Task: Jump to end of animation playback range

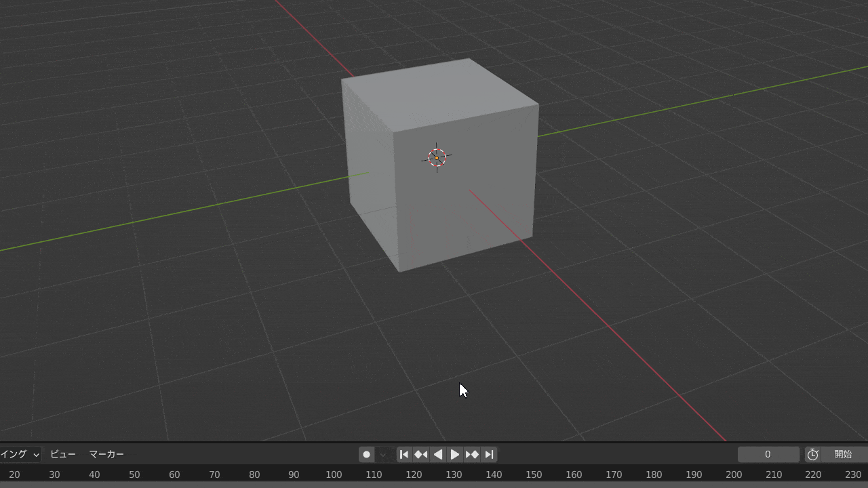Action: [489, 454]
